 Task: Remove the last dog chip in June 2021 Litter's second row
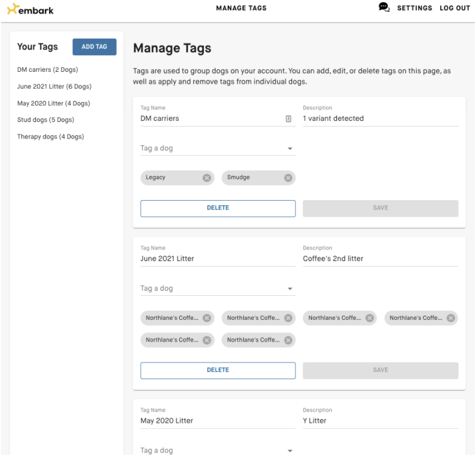tap(288, 340)
